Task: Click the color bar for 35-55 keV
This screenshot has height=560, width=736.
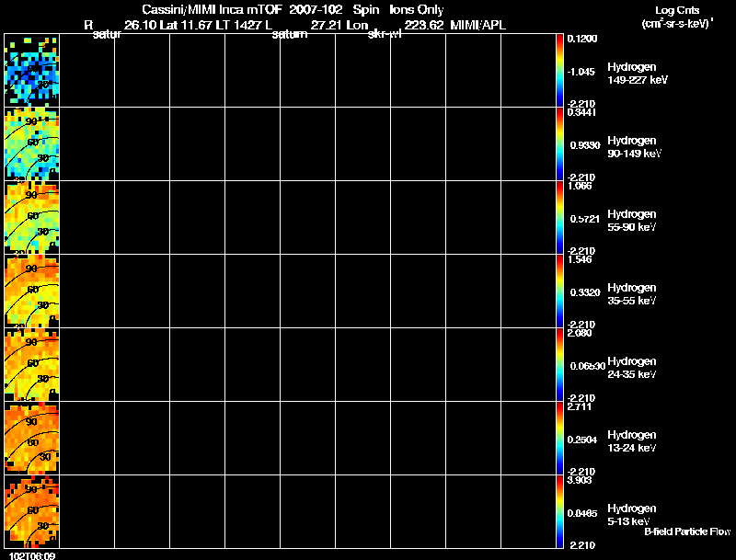Action: pyautogui.click(x=559, y=291)
